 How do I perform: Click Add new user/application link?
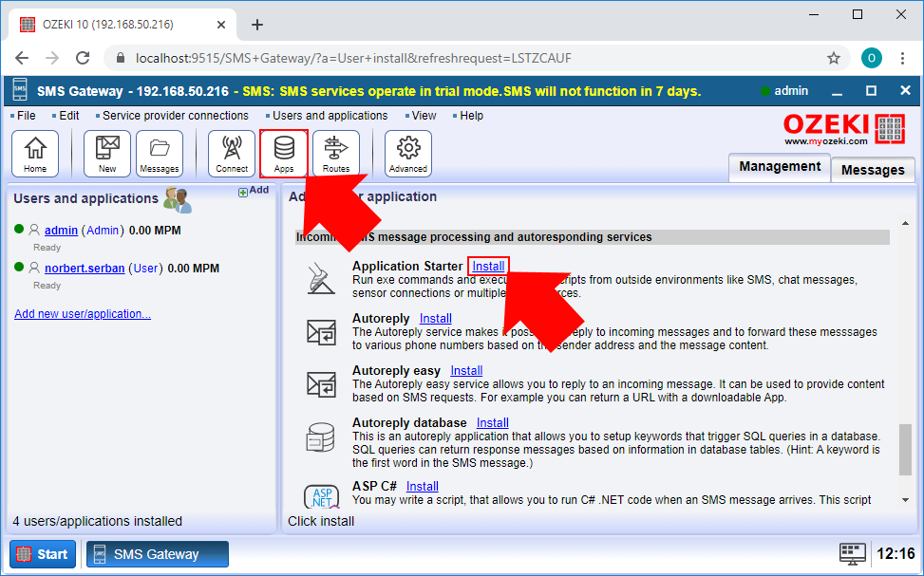(x=83, y=314)
